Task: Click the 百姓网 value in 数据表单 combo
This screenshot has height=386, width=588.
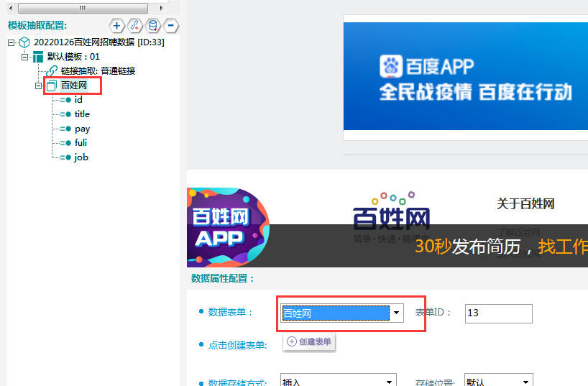Action: 335,313
